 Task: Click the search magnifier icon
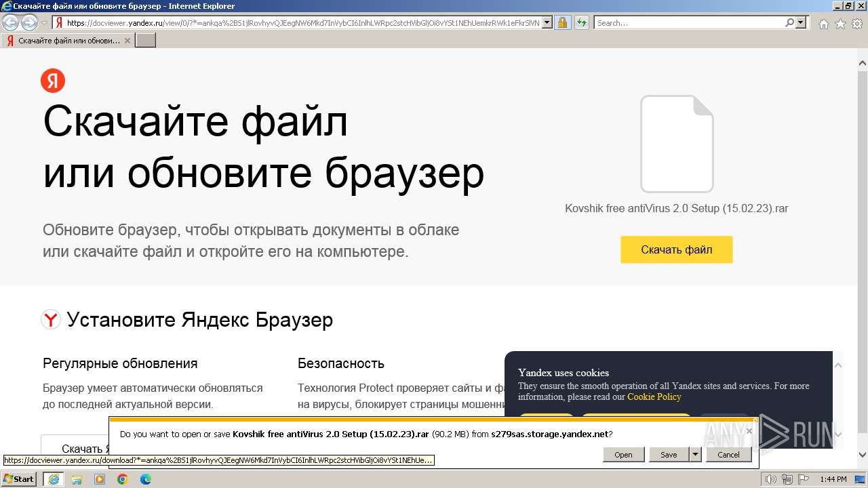click(x=789, y=22)
